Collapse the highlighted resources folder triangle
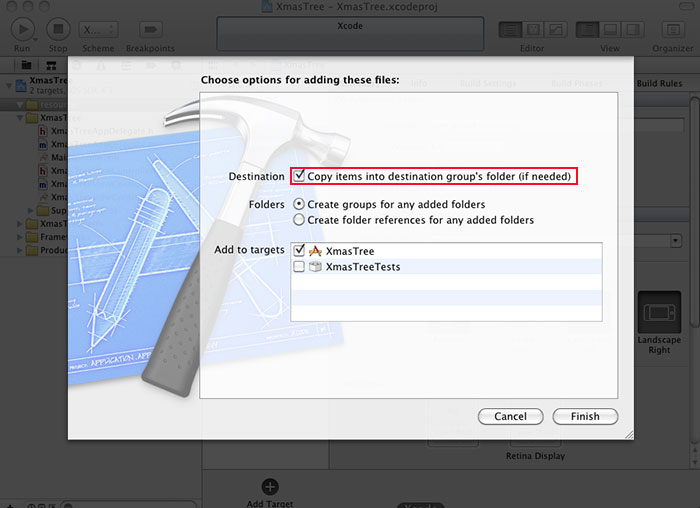The height and width of the screenshot is (508, 700). (20, 105)
